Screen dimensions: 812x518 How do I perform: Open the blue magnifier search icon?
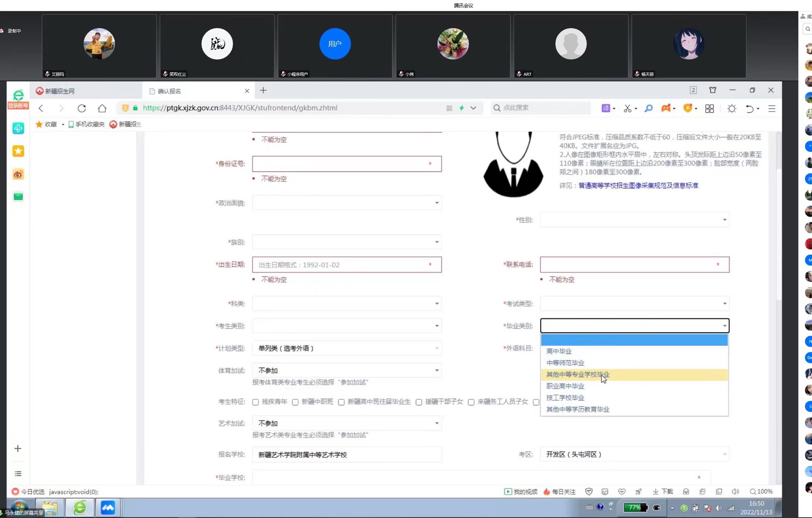649,108
